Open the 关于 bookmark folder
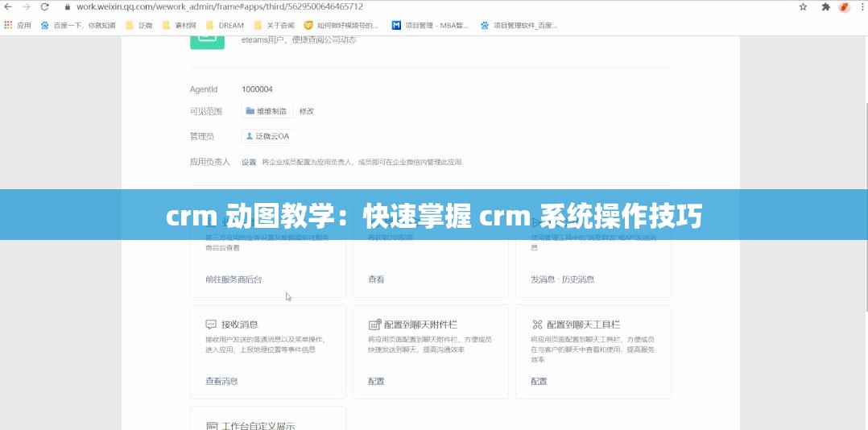Viewport: 868px width, 430px height. tap(274, 26)
